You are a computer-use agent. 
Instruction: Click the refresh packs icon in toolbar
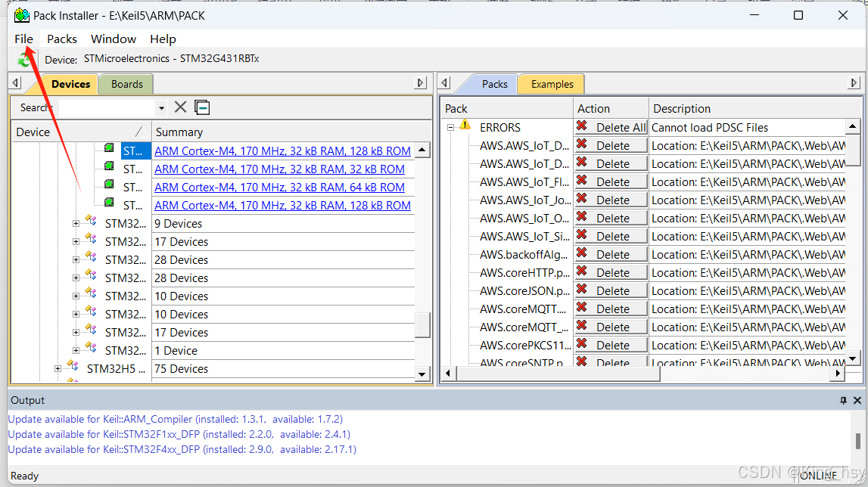point(23,59)
